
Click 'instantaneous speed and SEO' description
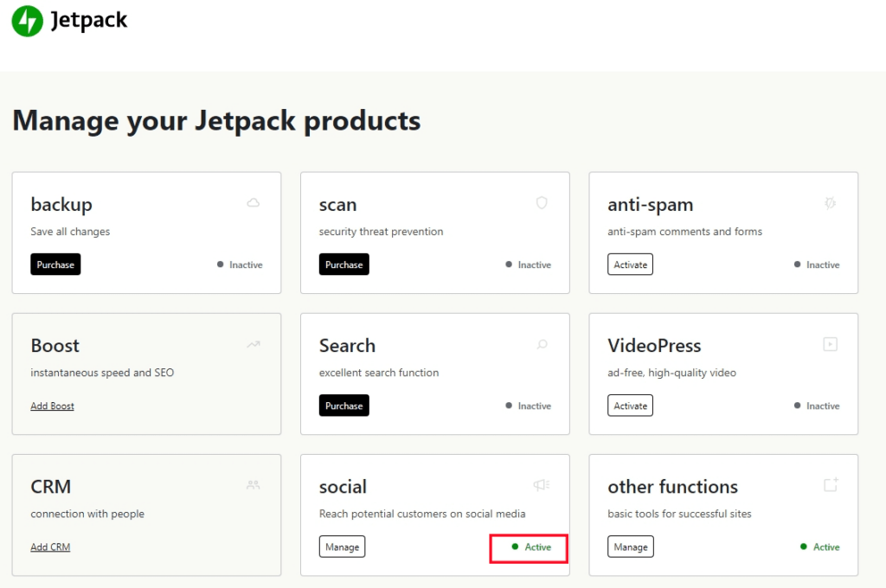[102, 373]
